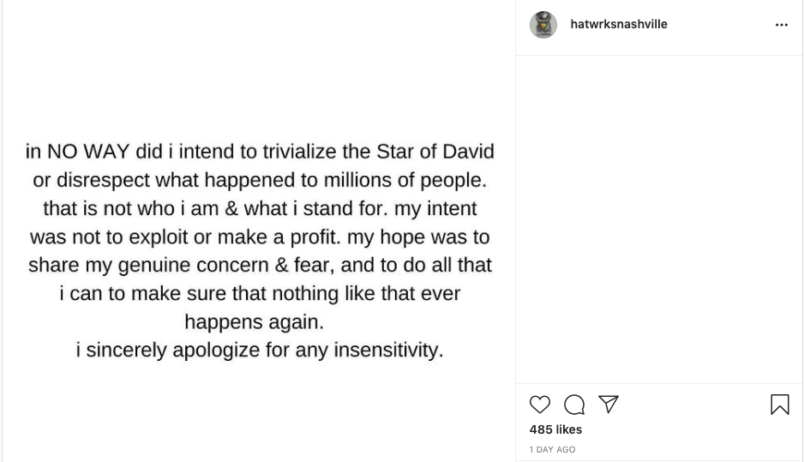Share the post via paper plane icon
804x462 pixels.
pyautogui.click(x=607, y=404)
